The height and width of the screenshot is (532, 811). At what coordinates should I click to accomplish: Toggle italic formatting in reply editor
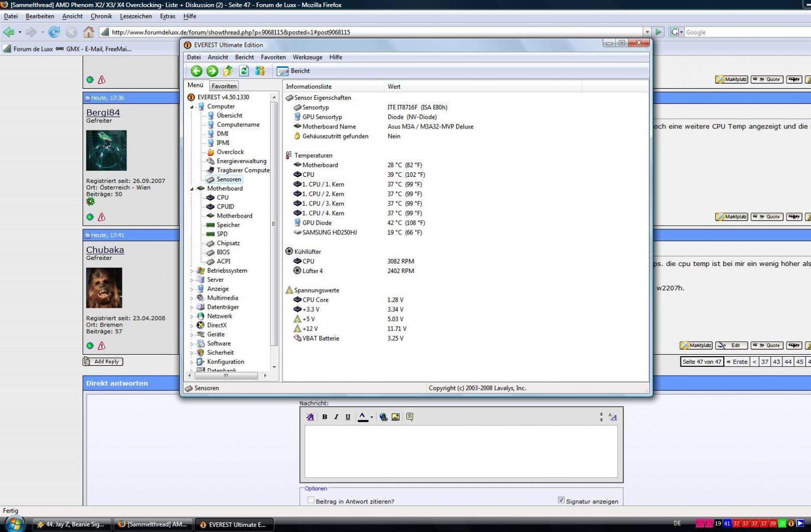point(336,417)
